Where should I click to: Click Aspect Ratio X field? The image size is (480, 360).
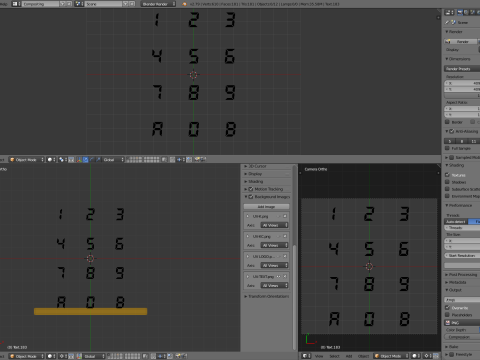pos(462,109)
